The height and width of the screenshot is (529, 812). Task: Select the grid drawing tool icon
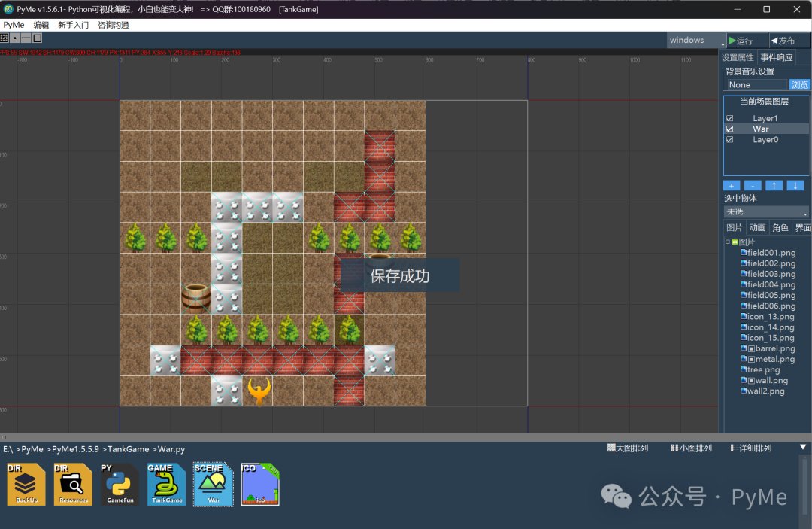(5, 38)
